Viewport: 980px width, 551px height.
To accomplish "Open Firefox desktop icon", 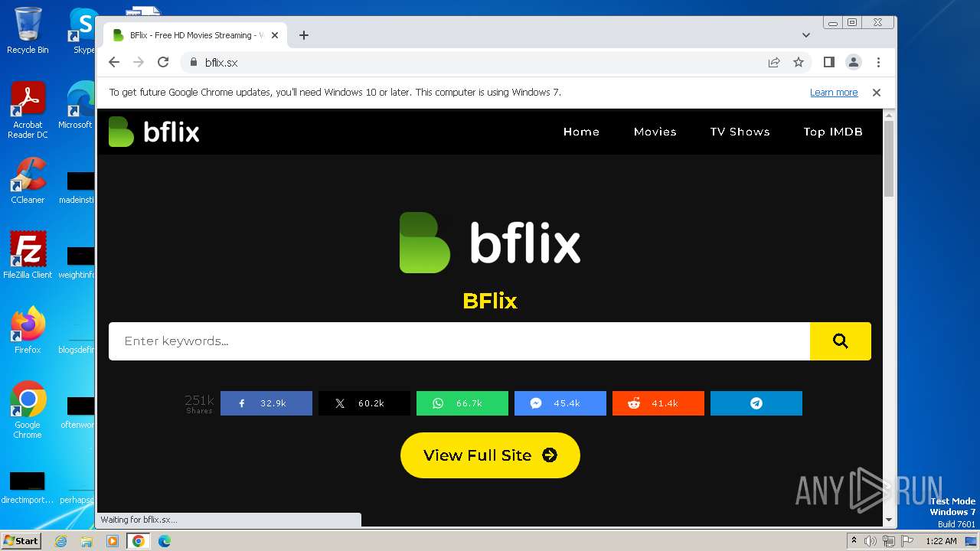I will (28, 330).
